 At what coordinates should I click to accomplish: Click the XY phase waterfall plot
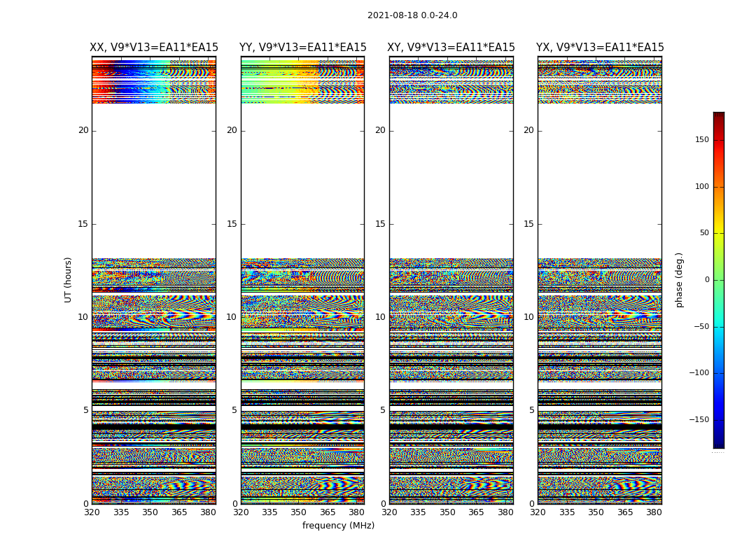(451, 280)
